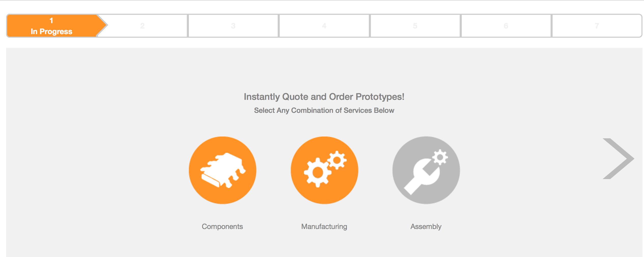Click Select Any Combination of Services subtitle
The width and height of the screenshot is (644, 257).
[324, 110]
